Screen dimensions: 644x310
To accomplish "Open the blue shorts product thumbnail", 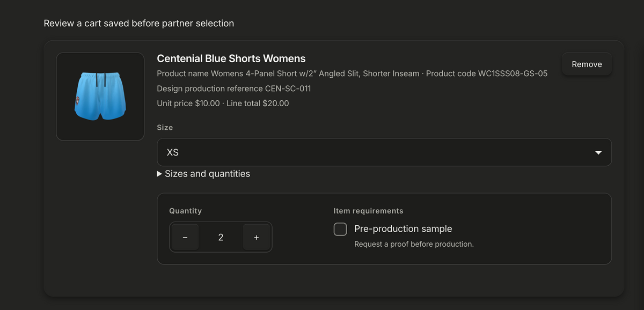I will [100, 97].
